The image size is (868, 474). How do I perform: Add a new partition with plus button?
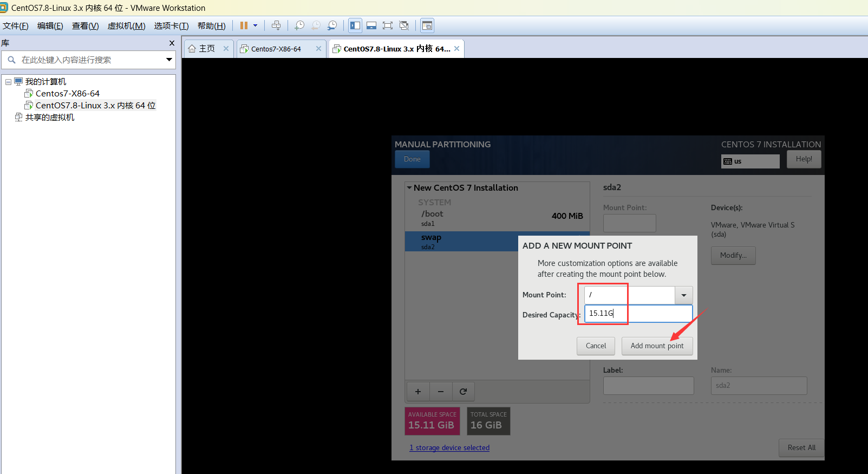(x=418, y=392)
